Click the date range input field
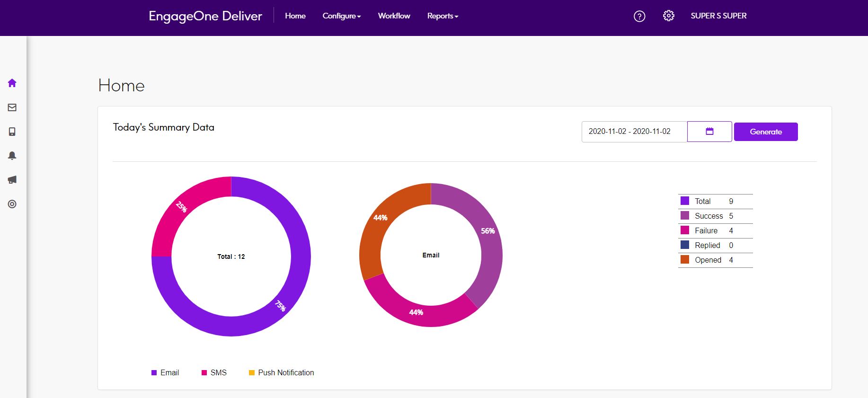The height and width of the screenshot is (398, 868). click(634, 132)
